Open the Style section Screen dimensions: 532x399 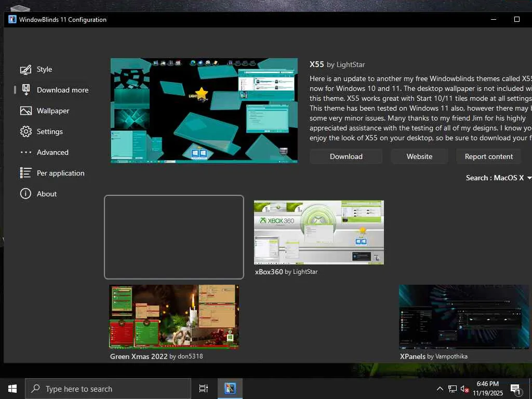[x=45, y=69]
